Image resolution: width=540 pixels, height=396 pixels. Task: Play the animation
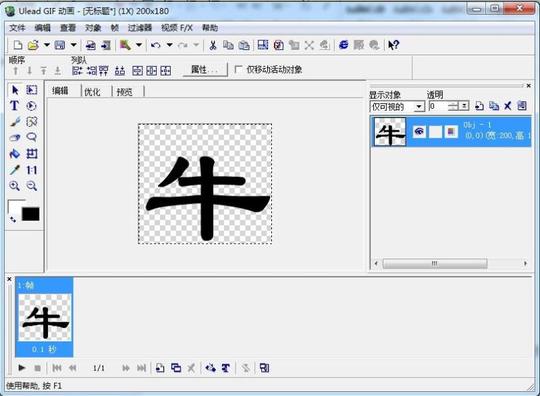(22, 368)
